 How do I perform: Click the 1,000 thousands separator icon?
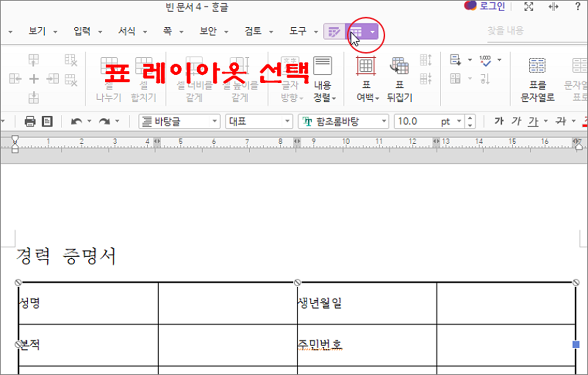click(x=485, y=60)
